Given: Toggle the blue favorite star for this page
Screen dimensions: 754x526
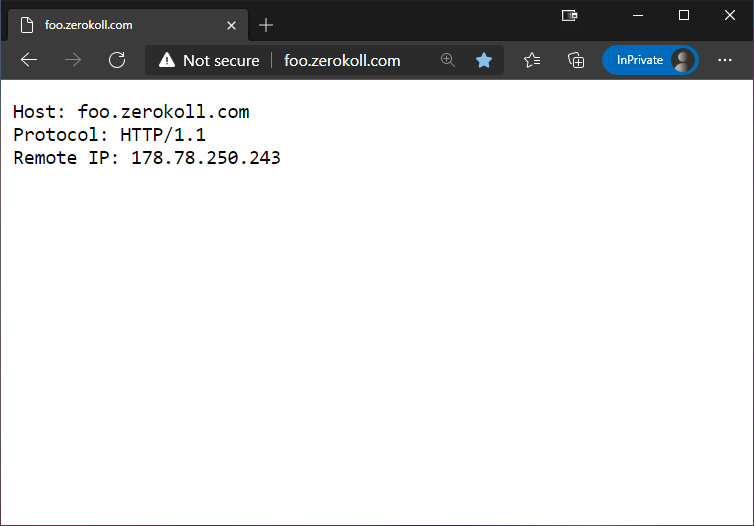Looking at the screenshot, I should pos(484,60).
